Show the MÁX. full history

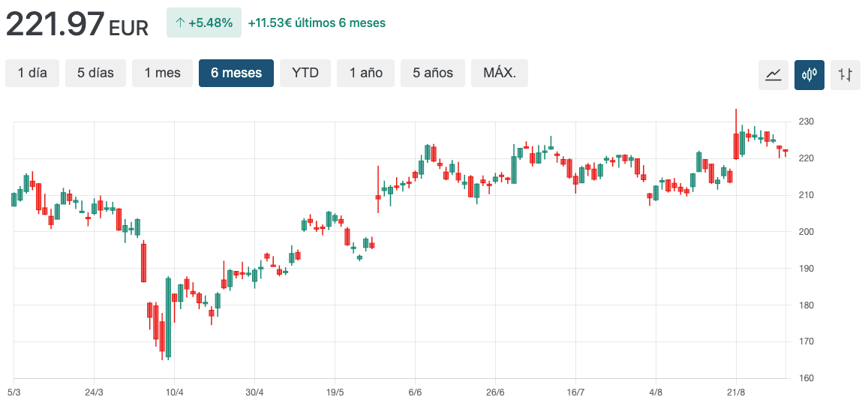click(500, 73)
